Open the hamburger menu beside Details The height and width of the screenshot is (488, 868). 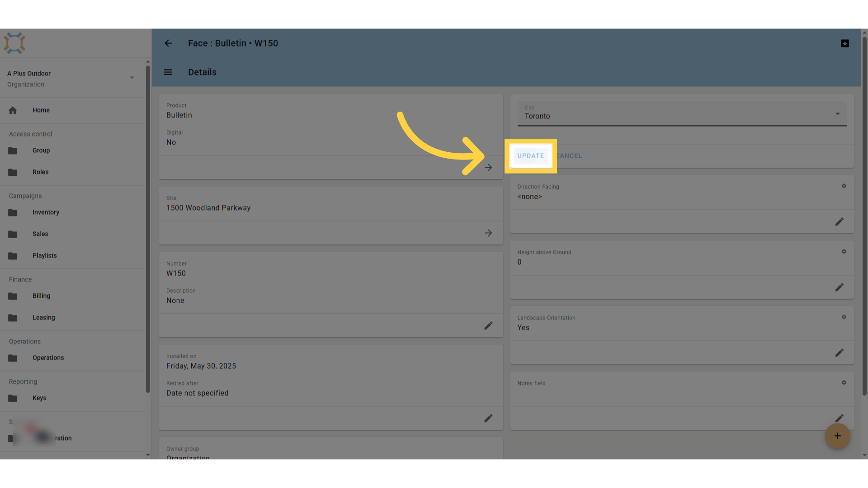(x=168, y=72)
